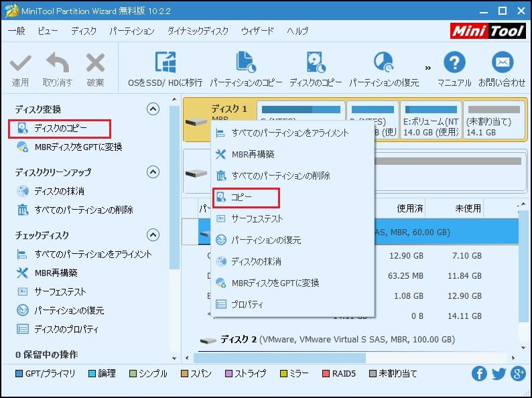Select the ディスク 1 header in disk map
The width and height of the screenshot is (532, 398).
[x=229, y=109]
